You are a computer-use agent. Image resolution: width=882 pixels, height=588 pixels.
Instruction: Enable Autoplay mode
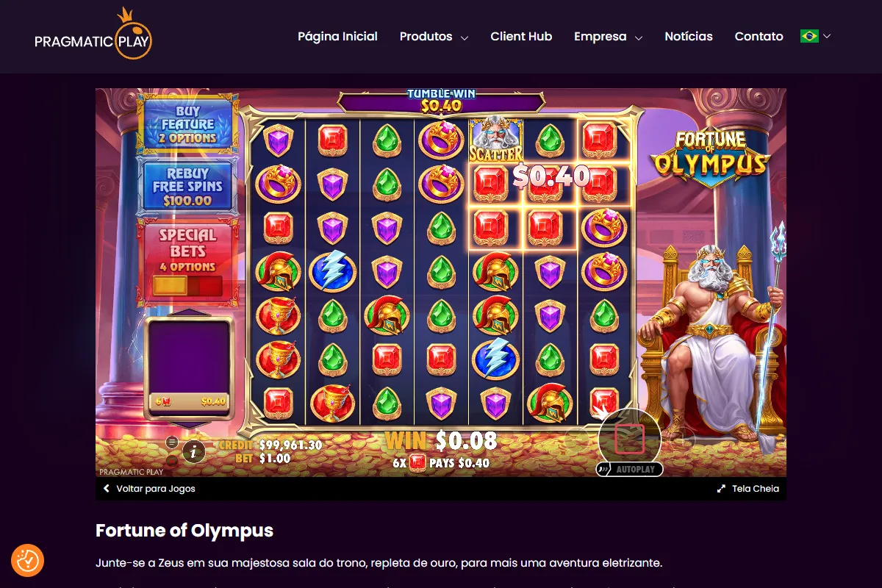(x=630, y=469)
